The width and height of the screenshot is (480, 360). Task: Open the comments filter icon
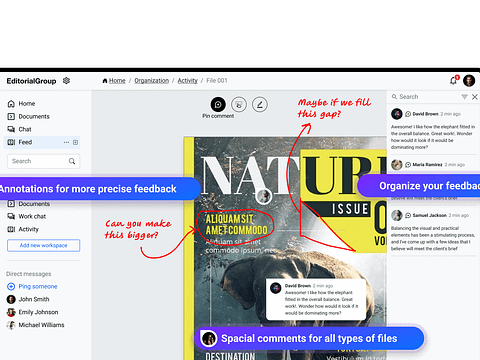[x=464, y=97]
